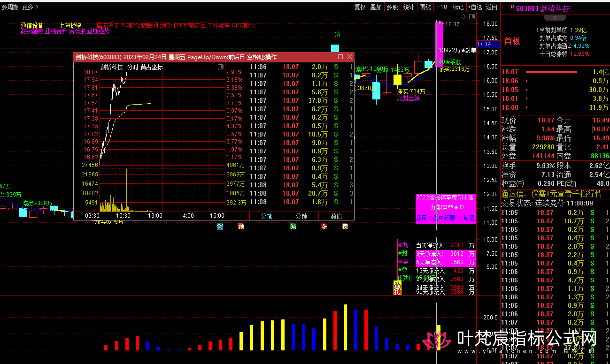Viewport: 610px width, 364px height.
Task: Open the 统计 statistics tool
Action: point(409,7)
